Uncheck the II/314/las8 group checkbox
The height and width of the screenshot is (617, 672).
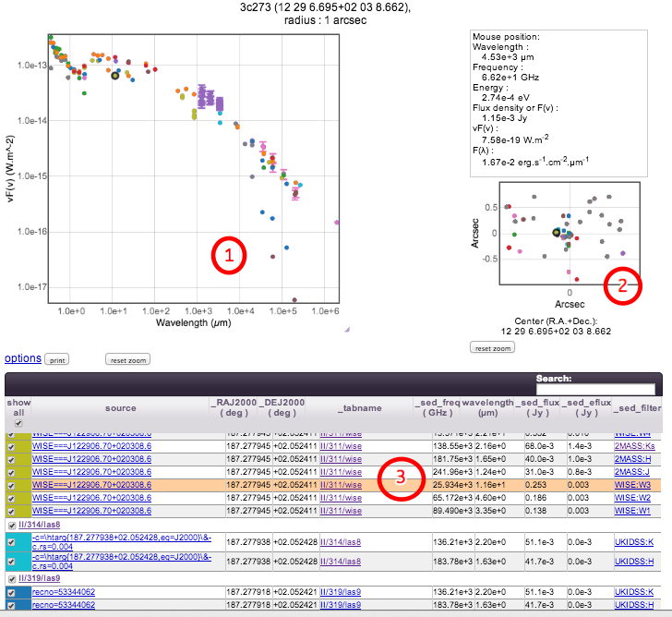tap(11, 526)
